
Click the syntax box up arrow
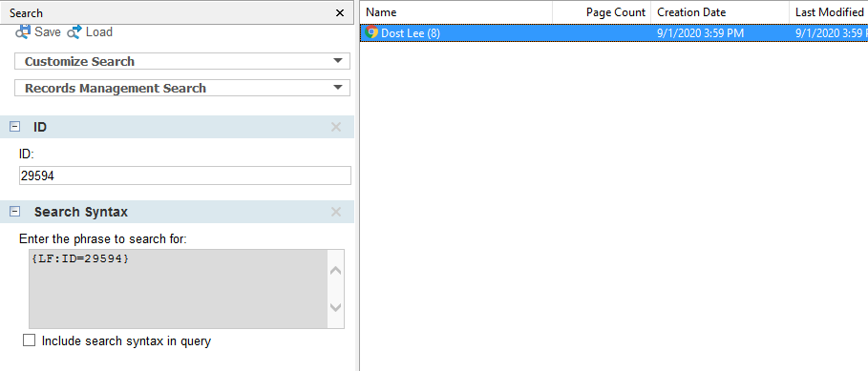[x=335, y=271]
